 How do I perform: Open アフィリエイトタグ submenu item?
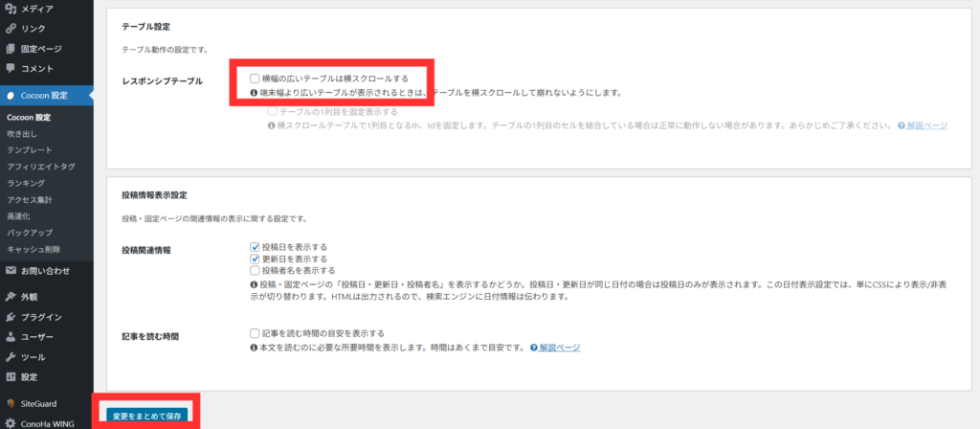[x=40, y=167]
